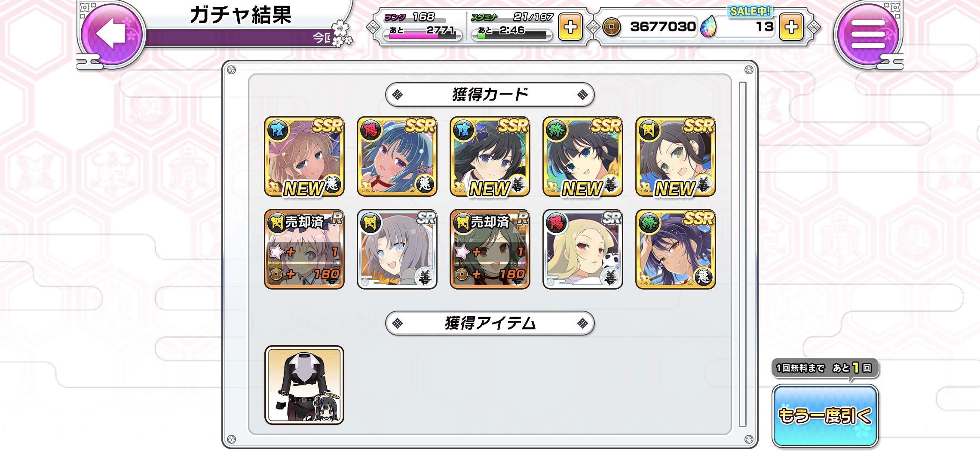Tap the pink back arrow button
Viewport: 980px width, 464px height.
tap(112, 33)
